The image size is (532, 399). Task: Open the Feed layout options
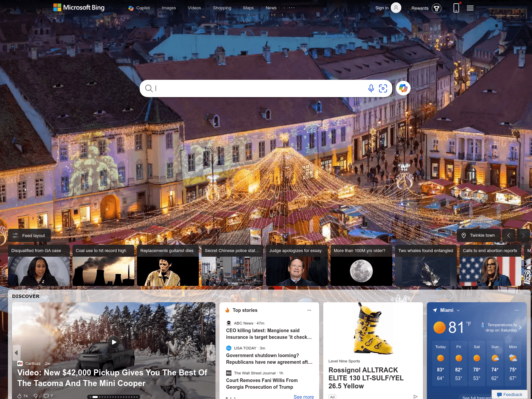click(29, 235)
